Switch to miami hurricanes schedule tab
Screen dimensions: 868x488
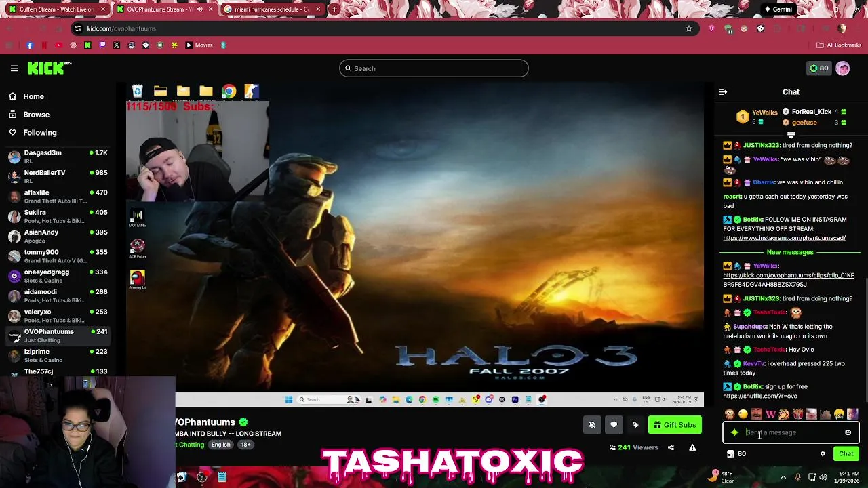pyautogui.click(x=272, y=9)
